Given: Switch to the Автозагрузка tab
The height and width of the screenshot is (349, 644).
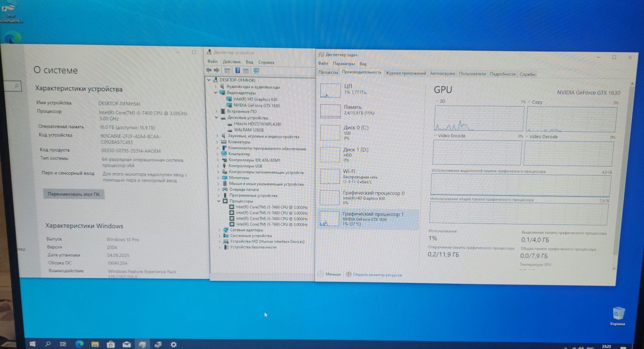Looking at the screenshot, I should coord(443,74).
